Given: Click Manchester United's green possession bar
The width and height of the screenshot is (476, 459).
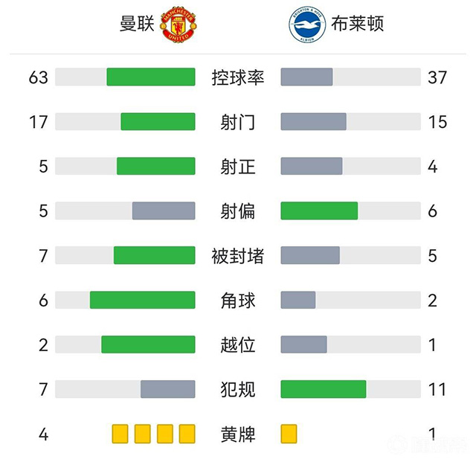Looking at the screenshot, I should (x=151, y=77).
